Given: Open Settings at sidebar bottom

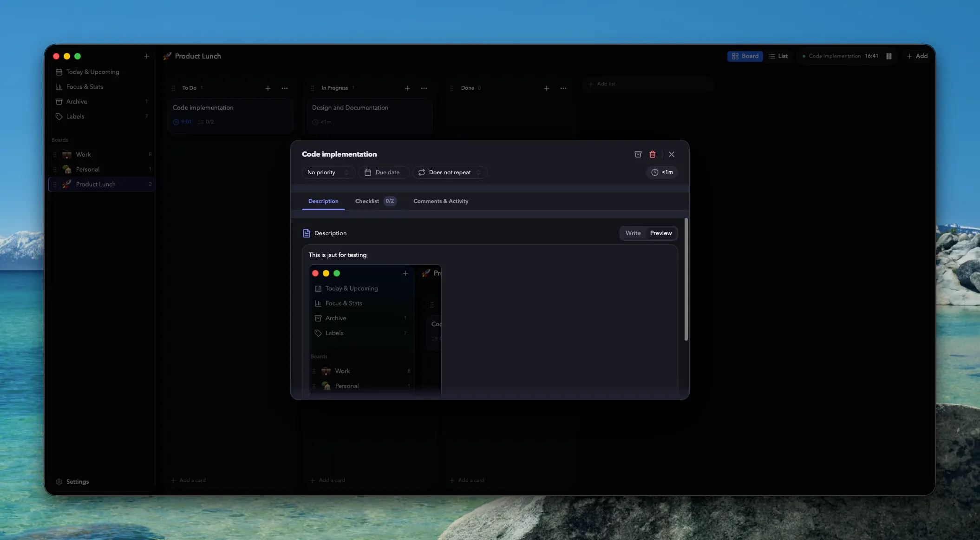Looking at the screenshot, I should tap(72, 482).
